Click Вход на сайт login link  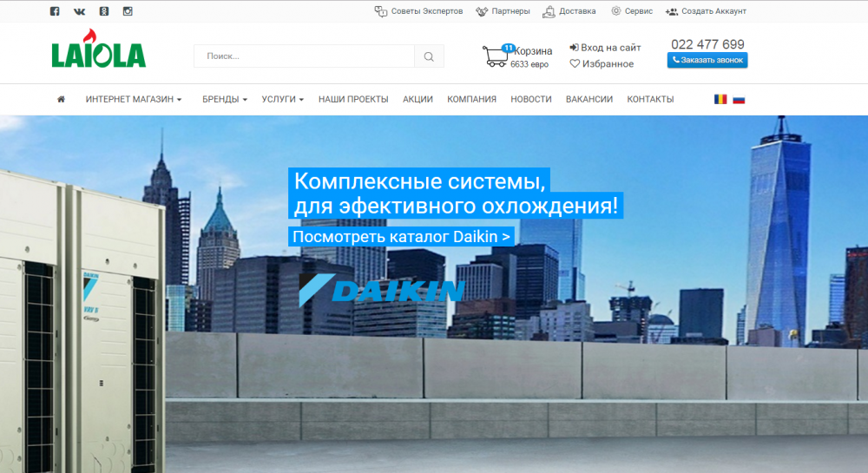point(605,48)
